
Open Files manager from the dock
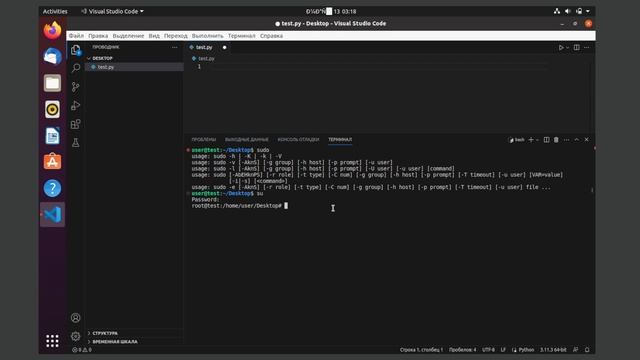coord(52,83)
